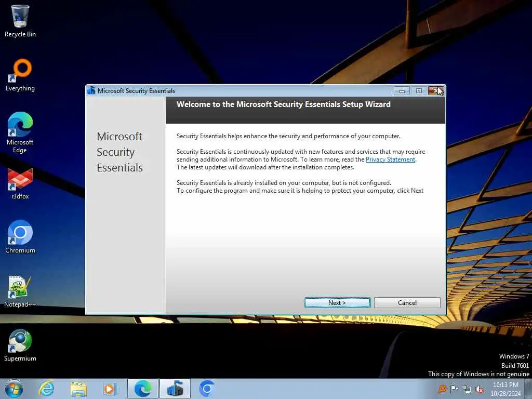Open the Recycle Bin desktop icon
The height and width of the screenshot is (399, 532).
point(20,21)
